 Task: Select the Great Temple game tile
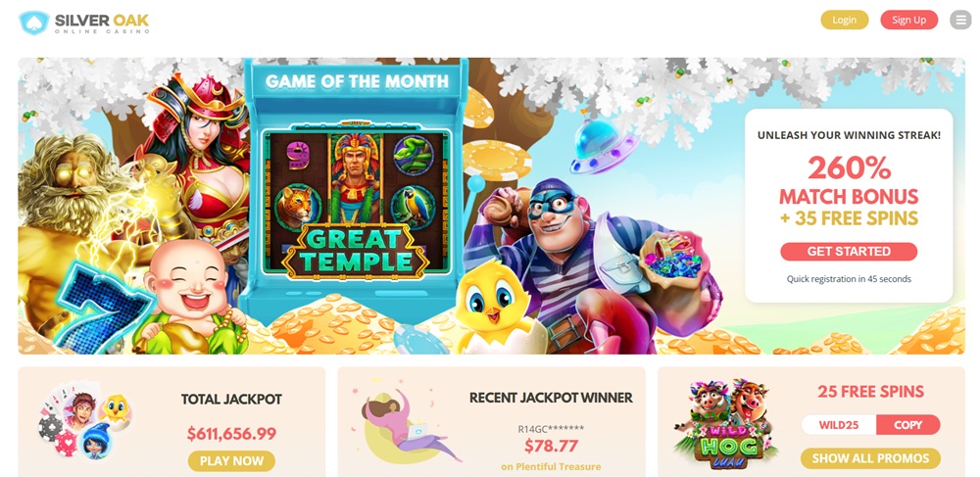coord(356,202)
